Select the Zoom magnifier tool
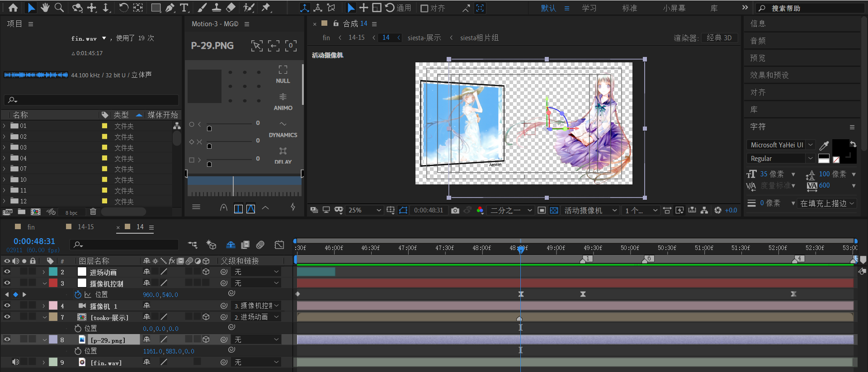Image resolution: width=868 pixels, height=372 pixels. tap(59, 8)
